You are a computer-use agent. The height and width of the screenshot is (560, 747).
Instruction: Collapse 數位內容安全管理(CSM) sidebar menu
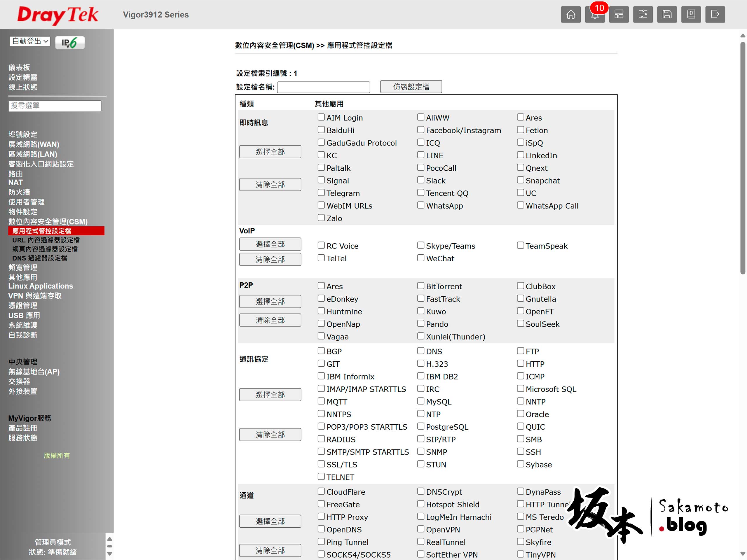48,222
